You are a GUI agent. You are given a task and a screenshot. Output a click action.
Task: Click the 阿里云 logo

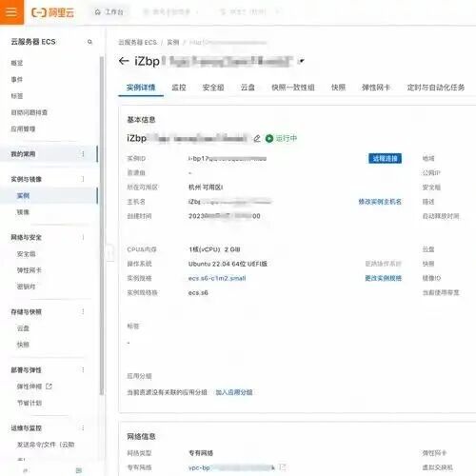[x=53, y=12]
